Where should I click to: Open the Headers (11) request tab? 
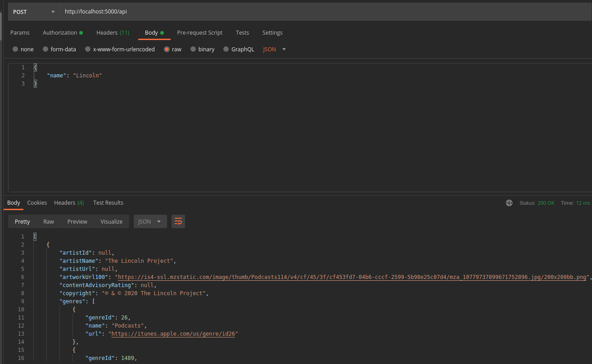pos(113,32)
